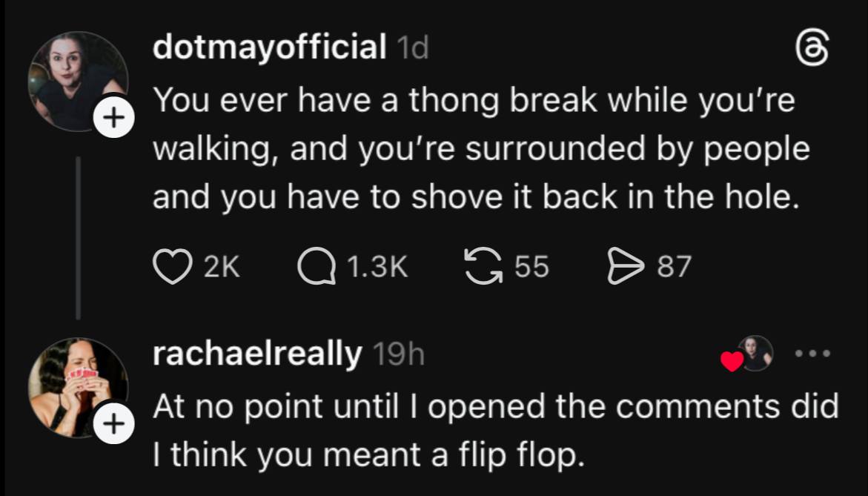This screenshot has width=868, height=496.
Task: View the 1.3K replies count
Action: pos(377,267)
